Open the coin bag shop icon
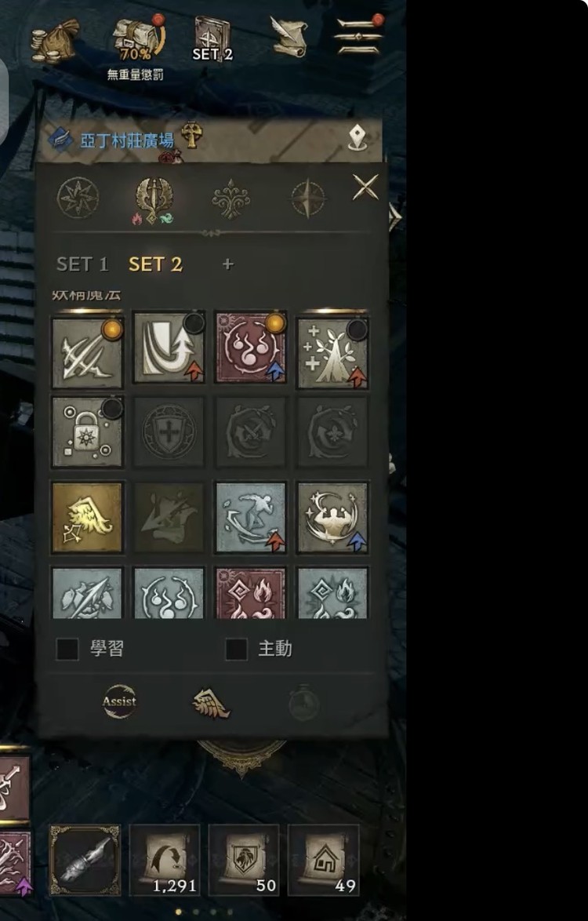588x921 pixels. (x=55, y=41)
